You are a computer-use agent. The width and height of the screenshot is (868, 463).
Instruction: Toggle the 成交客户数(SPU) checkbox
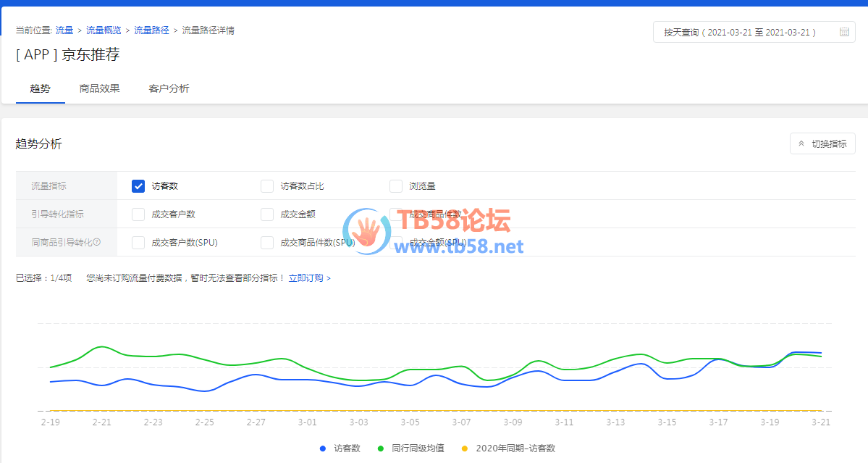pos(138,243)
